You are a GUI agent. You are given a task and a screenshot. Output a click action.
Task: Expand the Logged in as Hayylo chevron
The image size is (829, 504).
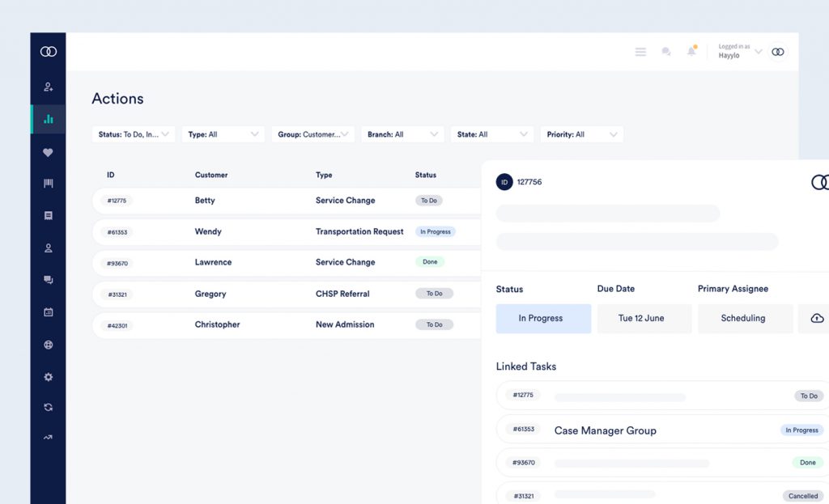(x=758, y=51)
